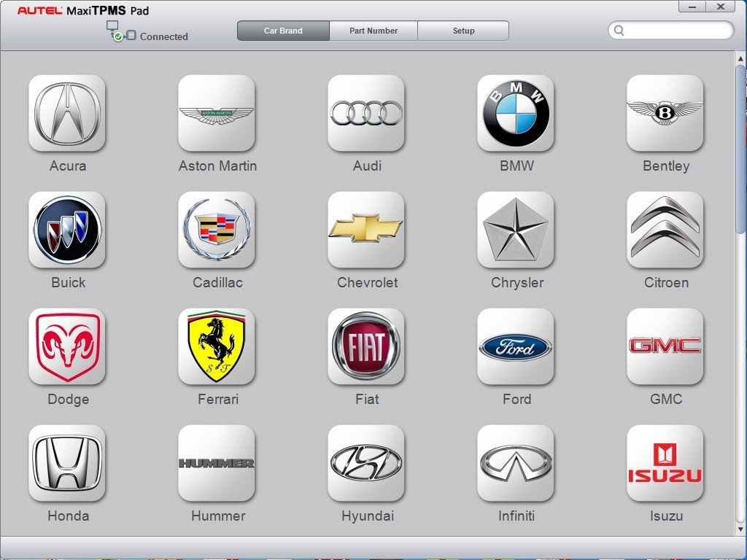Select the Aston Martin logo
The width and height of the screenshot is (747, 560).
tap(217, 113)
